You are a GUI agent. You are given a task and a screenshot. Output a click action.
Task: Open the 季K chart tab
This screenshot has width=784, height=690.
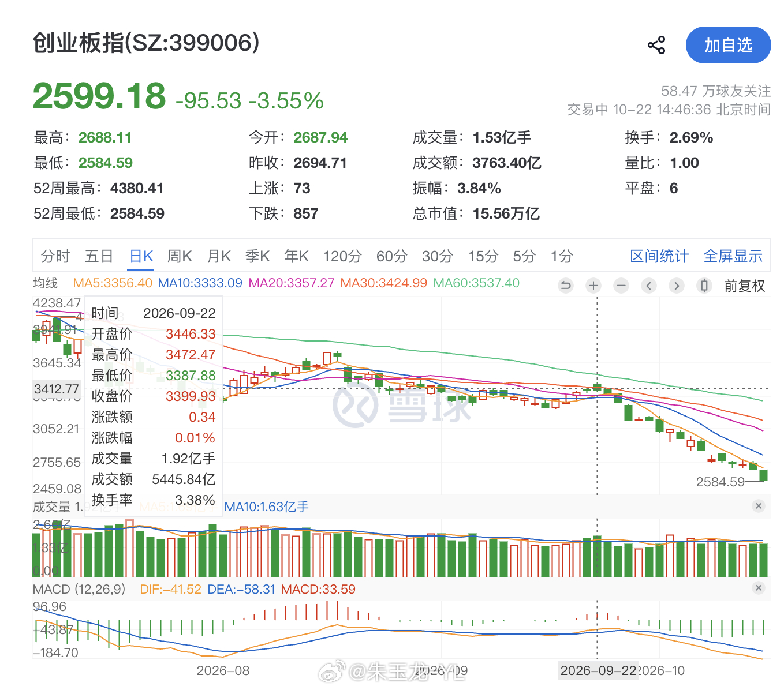point(257,256)
